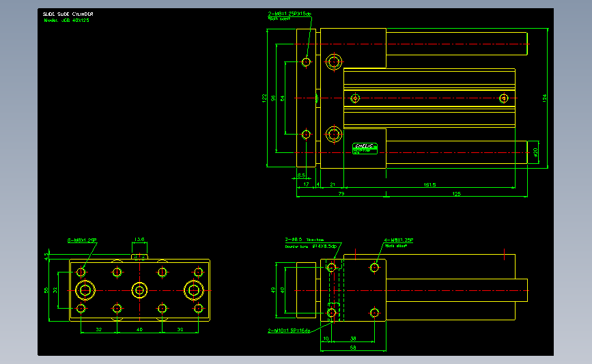Click the 17 plate thickness dimension
Viewport: 592px width, 364px height.
(x=306, y=184)
